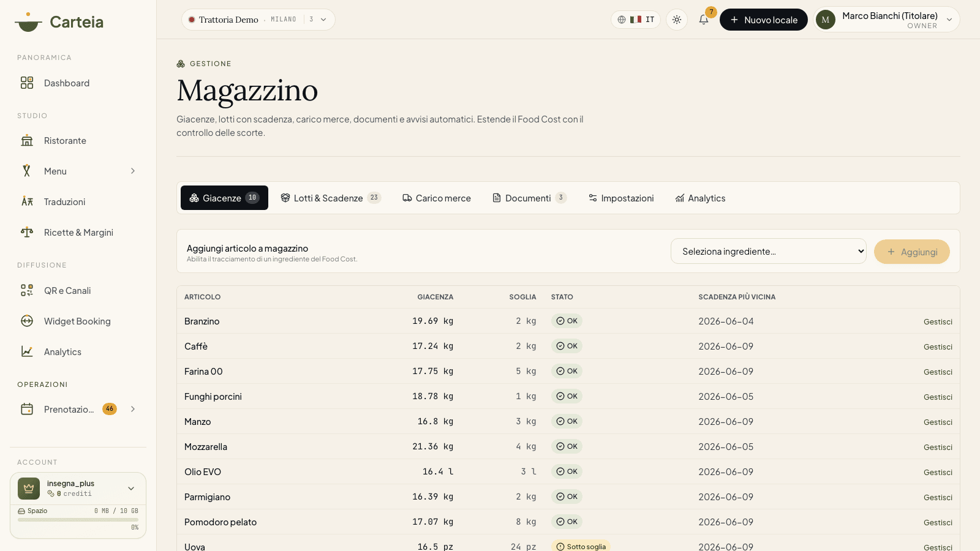Click the Carteia logo icon
This screenshot has width=980, height=551.
[x=28, y=22]
